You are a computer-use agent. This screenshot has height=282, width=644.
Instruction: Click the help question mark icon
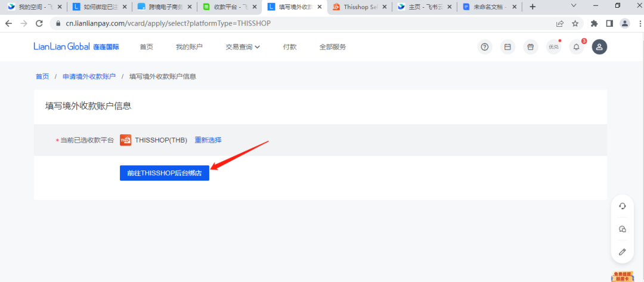485,47
